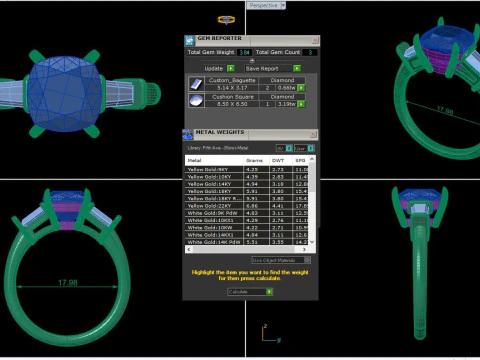The height and width of the screenshot is (360, 480).
Task: Click the Total Gem Weight value field
Action: click(x=244, y=52)
